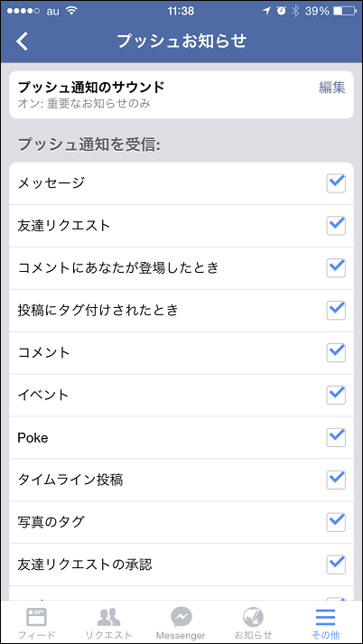Toggle the コメントにあなたが登場したとき checkbox
363x644 pixels.
point(336,268)
